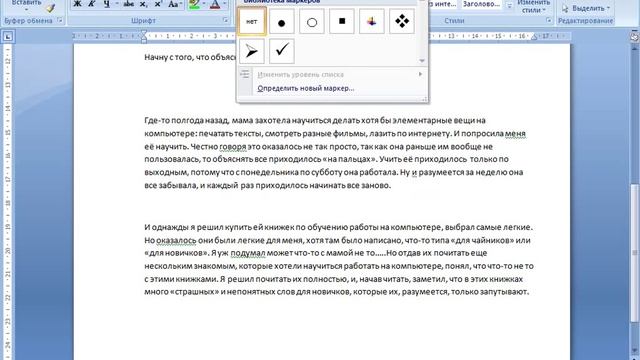Click underlined word 'оказалось' in text

(x=176, y=240)
